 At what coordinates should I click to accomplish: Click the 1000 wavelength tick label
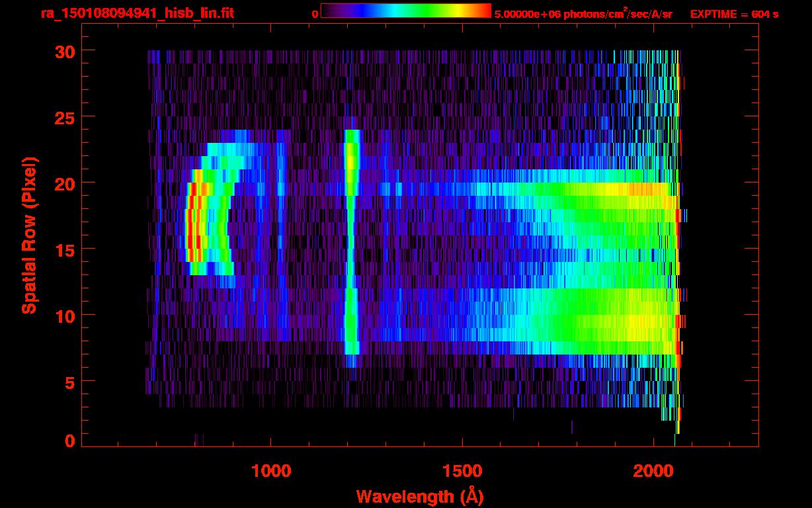pyautogui.click(x=270, y=470)
